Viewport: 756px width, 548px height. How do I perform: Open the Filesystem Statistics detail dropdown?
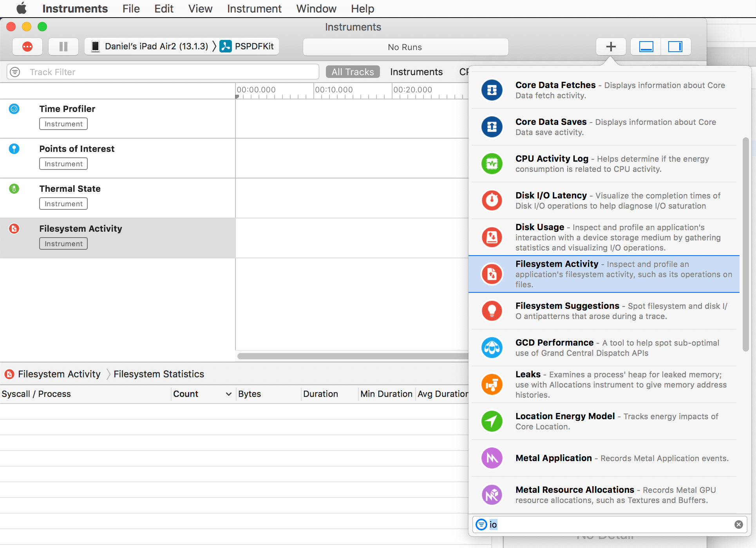(159, 374)
